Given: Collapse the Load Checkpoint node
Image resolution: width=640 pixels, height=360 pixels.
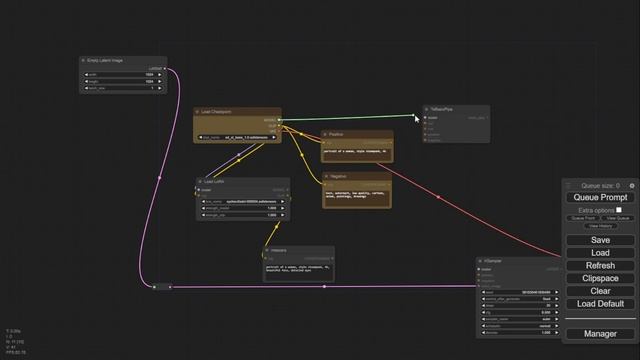Looking at the screenshot, I should [198, 112].
